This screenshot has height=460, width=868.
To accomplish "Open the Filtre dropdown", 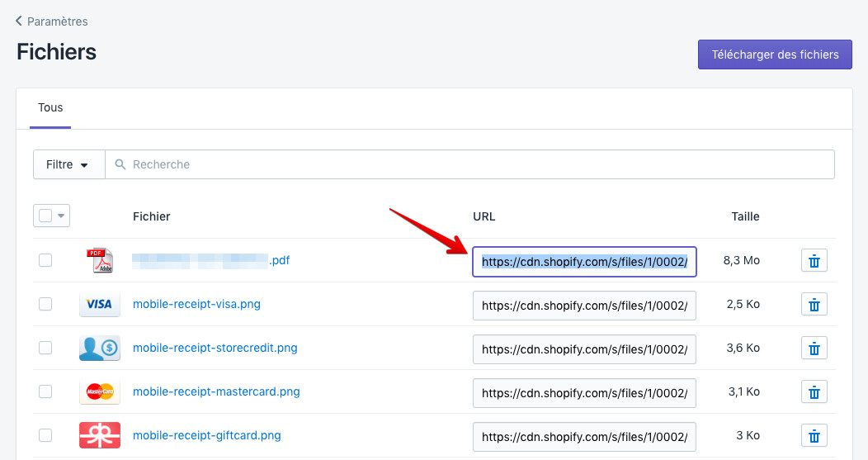I will pos(68,164).
